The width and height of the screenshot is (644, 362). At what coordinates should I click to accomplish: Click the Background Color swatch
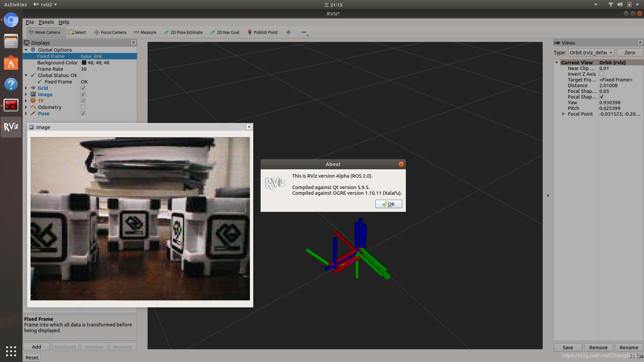pyautogui.click(x=84, y=63)
